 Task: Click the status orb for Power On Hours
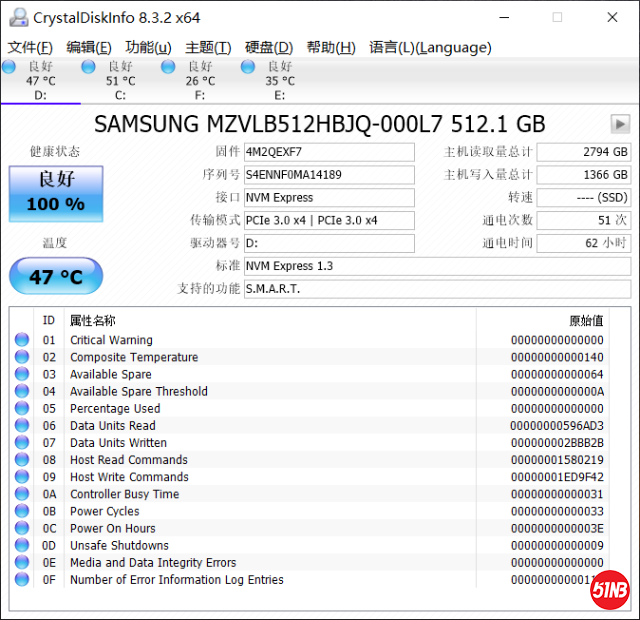(22, 528)
